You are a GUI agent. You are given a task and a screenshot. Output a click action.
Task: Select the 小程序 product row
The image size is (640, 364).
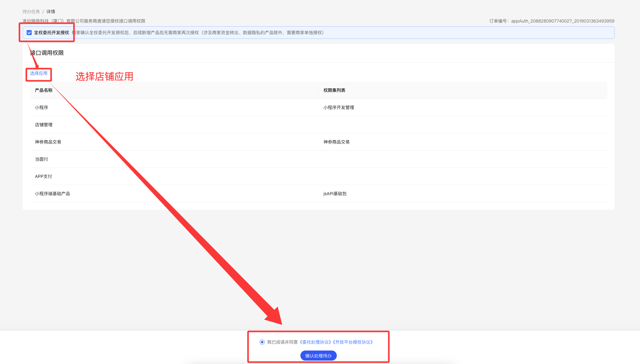coord(41,107)
